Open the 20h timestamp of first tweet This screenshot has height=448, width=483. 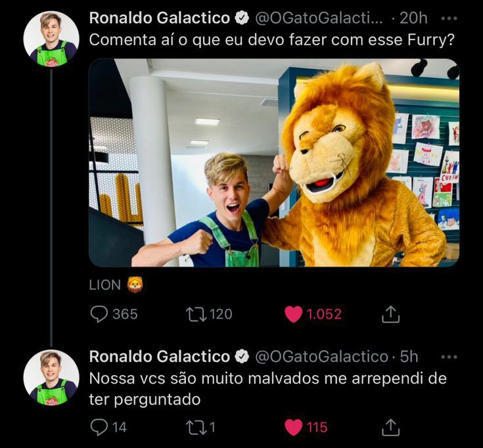click(x=413, y=18)
